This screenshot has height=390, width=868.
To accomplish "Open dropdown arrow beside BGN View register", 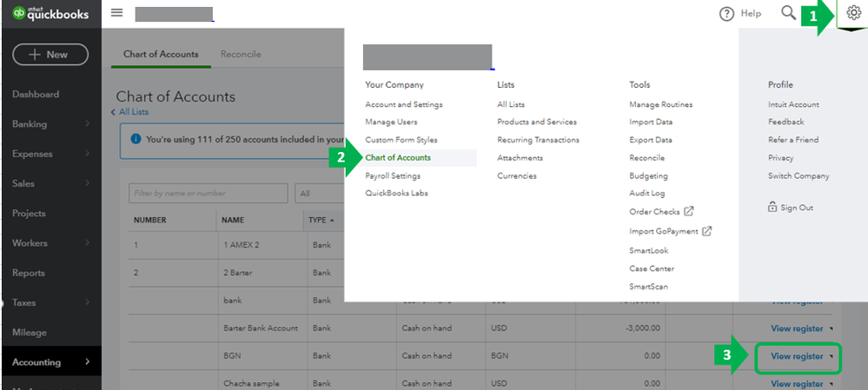I will pyautogui.click(x=832, y=357).
